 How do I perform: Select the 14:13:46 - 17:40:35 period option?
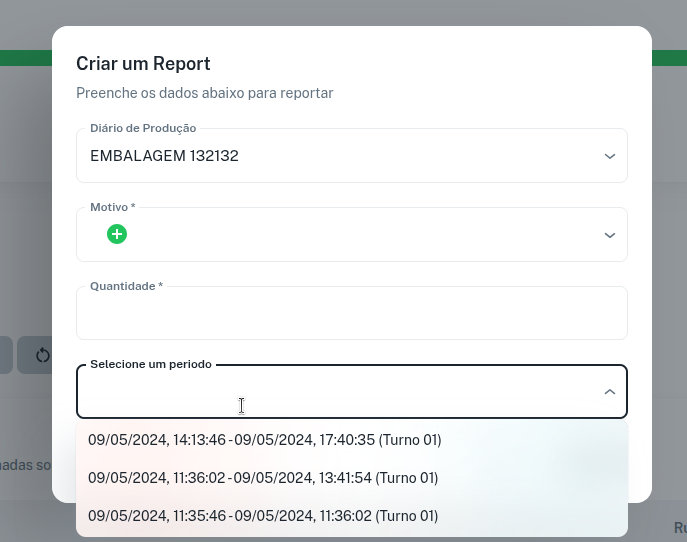(x=264, y=440)
